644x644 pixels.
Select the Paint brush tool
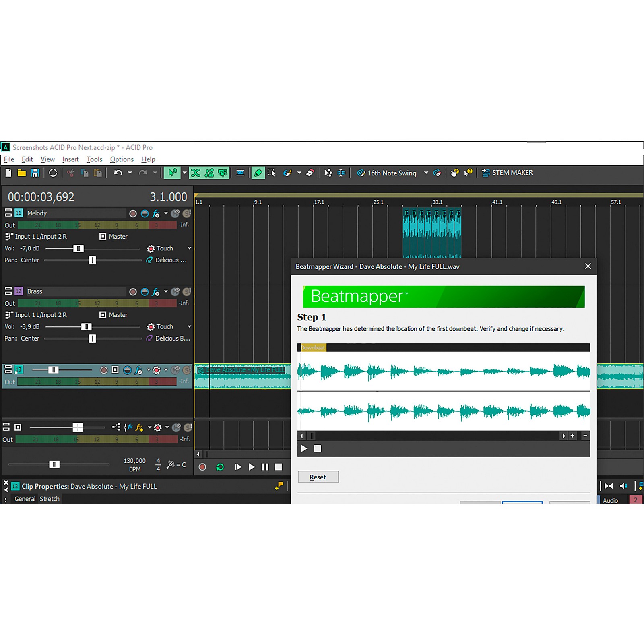[287, 173]
